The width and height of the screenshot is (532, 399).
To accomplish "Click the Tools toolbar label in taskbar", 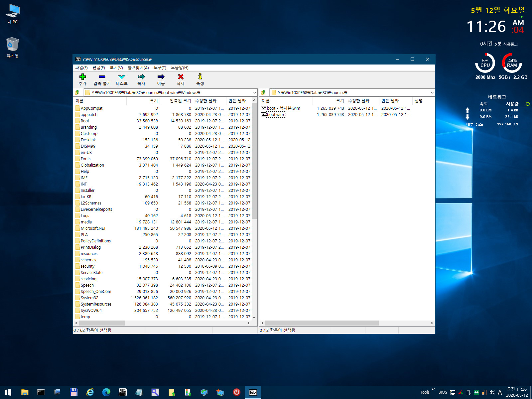I will pyautogui.click(x=425, y=392).
